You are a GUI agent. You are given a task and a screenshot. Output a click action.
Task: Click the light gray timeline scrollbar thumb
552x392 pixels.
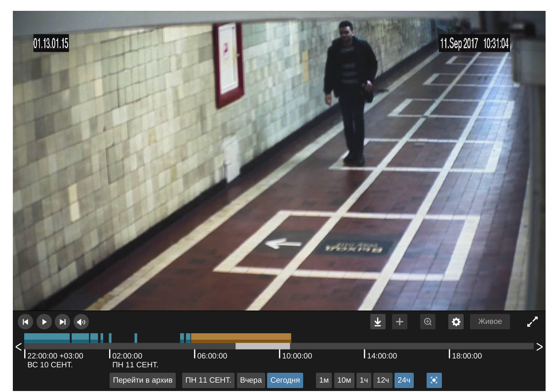pyautogui.click(x=263, y=346)
